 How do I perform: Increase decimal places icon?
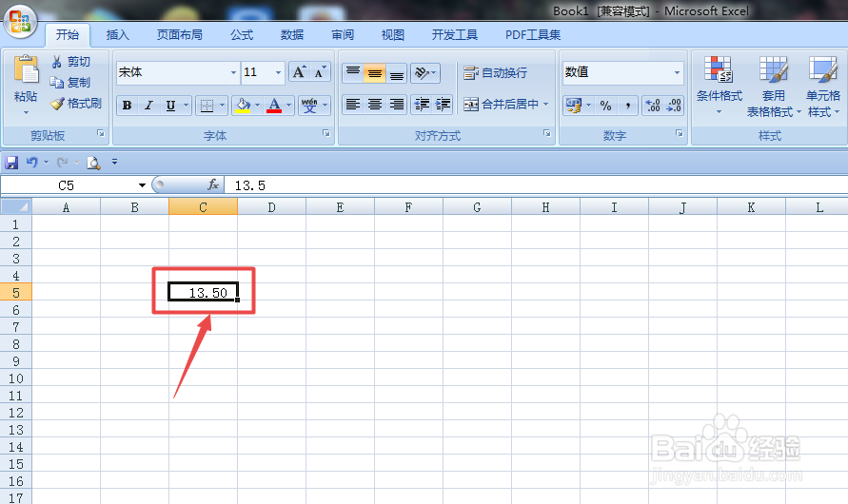[653, 106]
